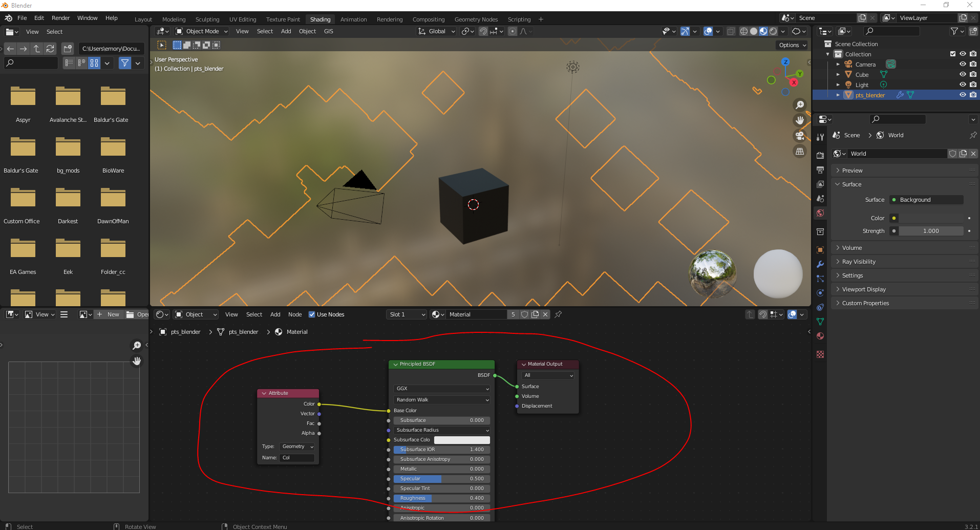
Task: Open the Output properties tab
Action: [820, 169]
